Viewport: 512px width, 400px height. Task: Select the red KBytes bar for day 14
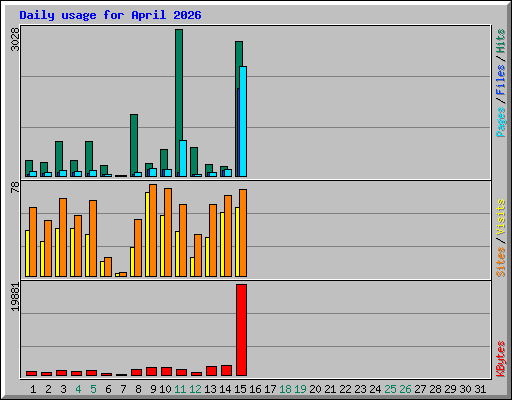[226, 371]
